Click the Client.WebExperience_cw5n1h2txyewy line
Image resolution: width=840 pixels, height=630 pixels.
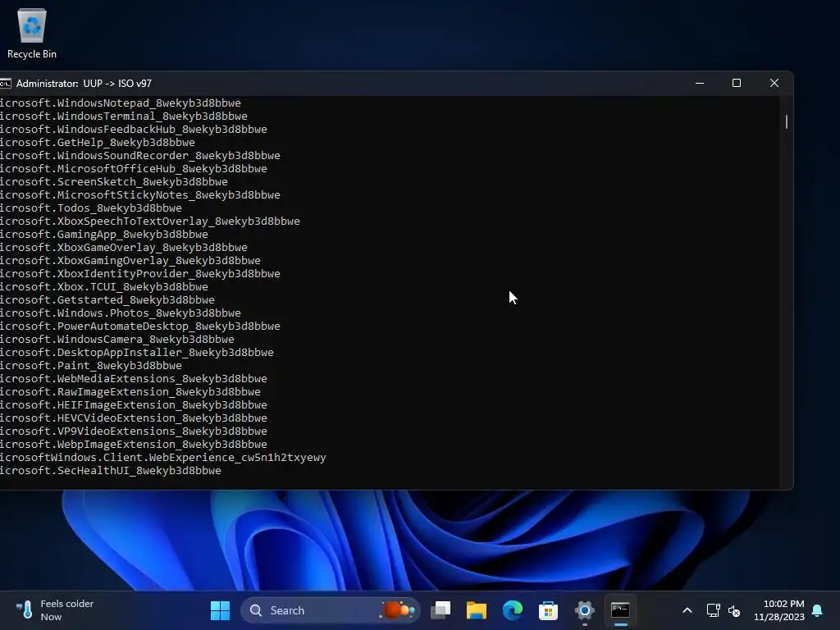[163, 458]
